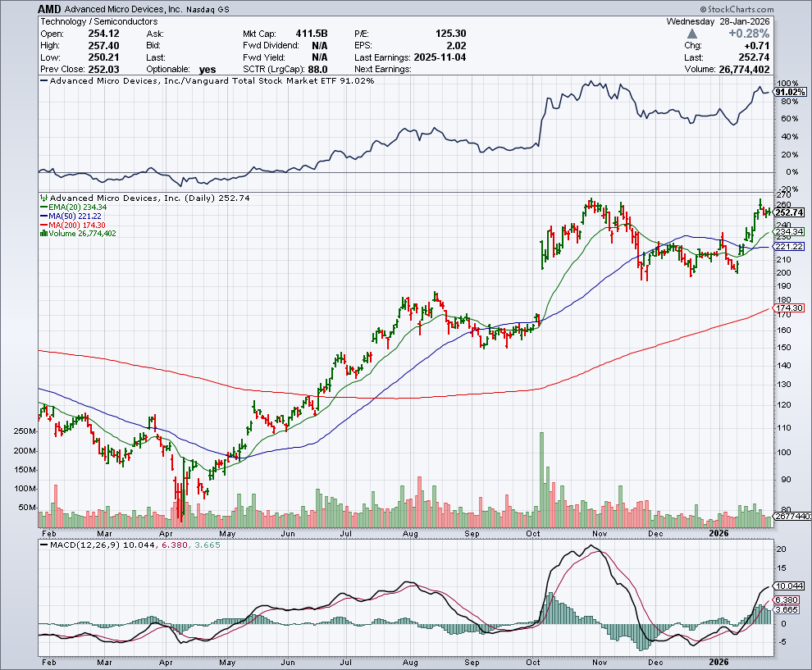
Task: Select the Chg value +0.71
Action: pyautogui.click(x=756, y=46)
